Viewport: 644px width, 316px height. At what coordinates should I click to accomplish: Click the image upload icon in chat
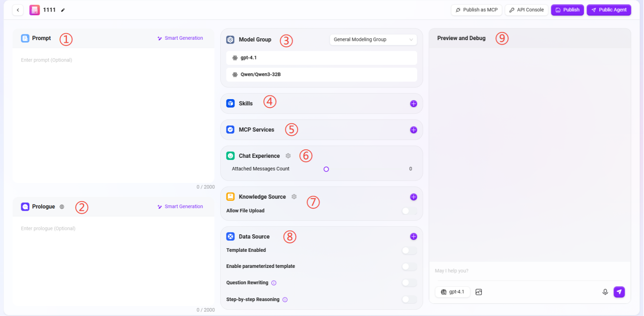coord(479,292)
